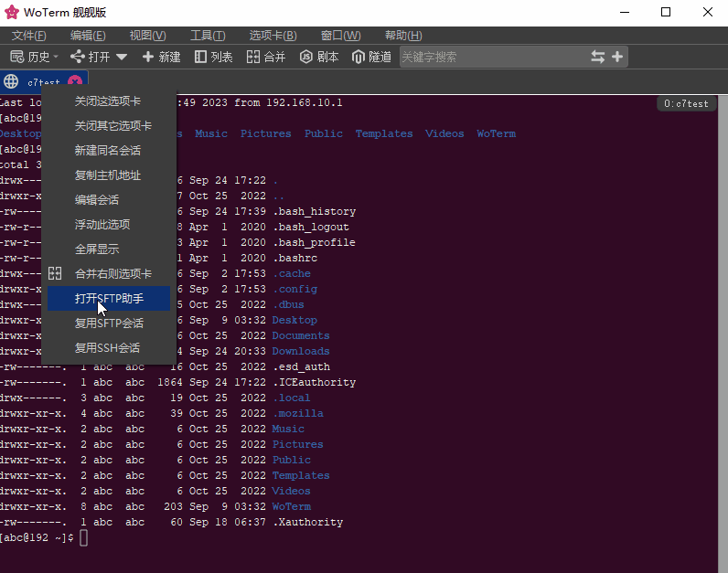Click the .config directory name
The height and width of the screenshot is (573, 728).
295,289
